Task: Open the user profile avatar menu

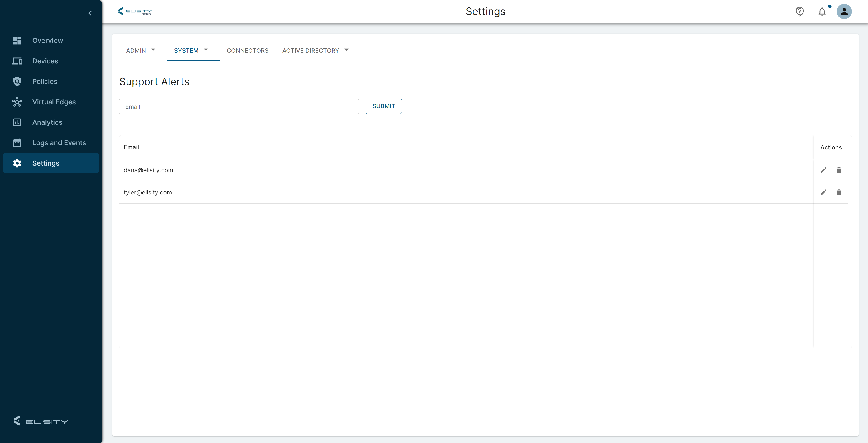Action: [844, 12]
